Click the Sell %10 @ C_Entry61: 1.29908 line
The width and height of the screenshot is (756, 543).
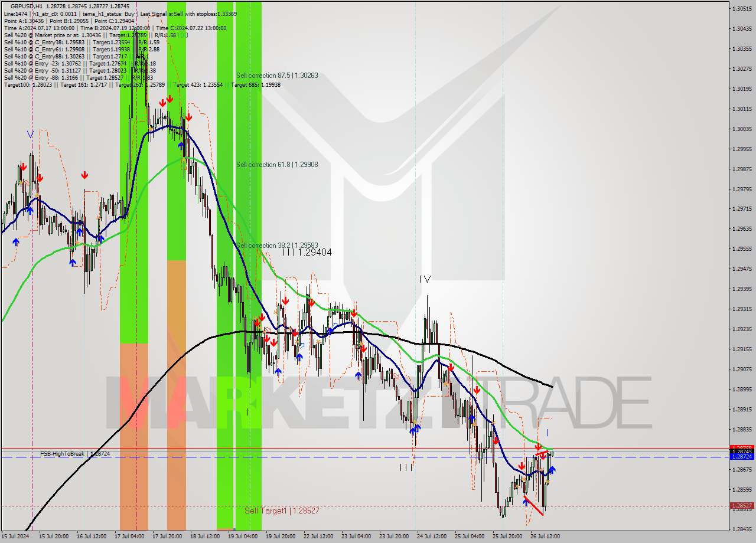[x=82, y=49]
